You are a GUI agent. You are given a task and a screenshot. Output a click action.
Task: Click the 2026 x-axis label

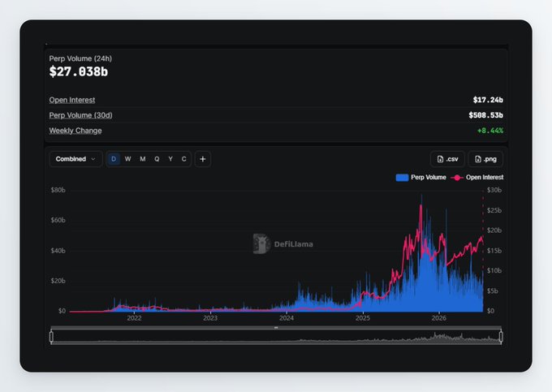[439, 318]
